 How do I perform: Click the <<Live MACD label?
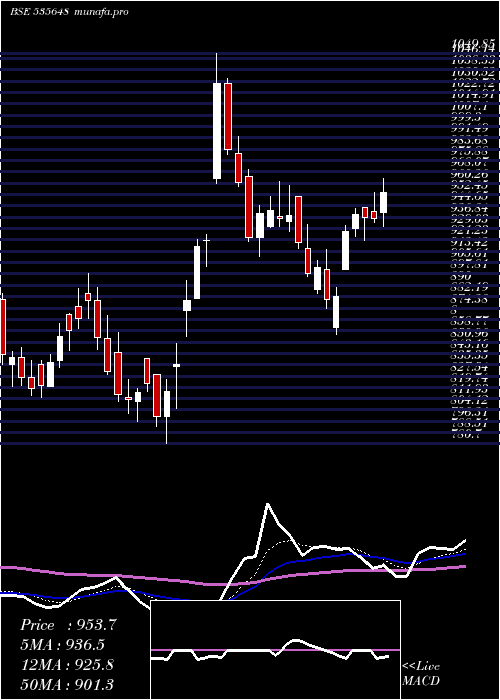pos(421,674)
